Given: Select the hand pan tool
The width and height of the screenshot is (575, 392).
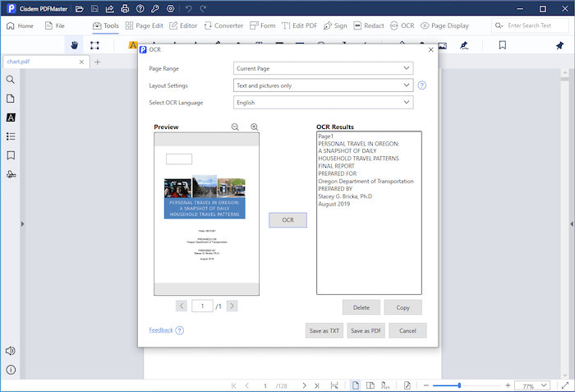Looking at the screenshot, I should 76,45.
